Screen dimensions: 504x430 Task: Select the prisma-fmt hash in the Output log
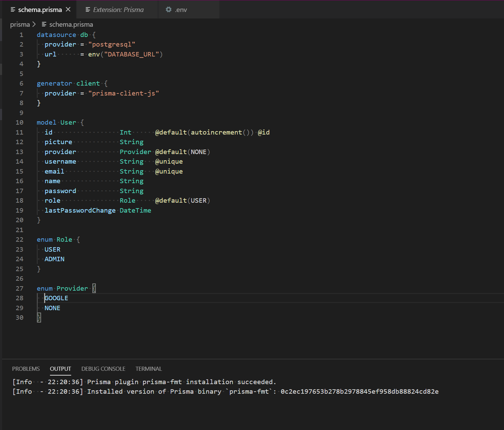pos(359,391)
